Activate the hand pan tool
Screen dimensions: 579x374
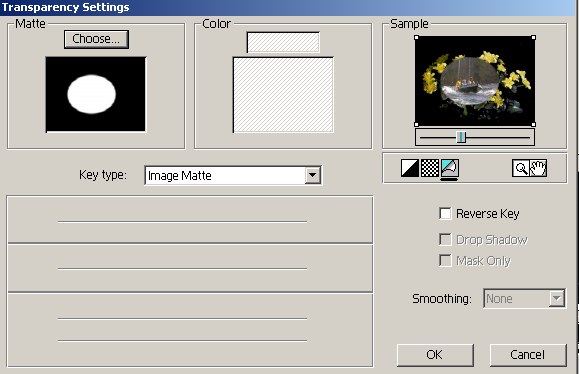pyautogui.click(x=538, y=168)
